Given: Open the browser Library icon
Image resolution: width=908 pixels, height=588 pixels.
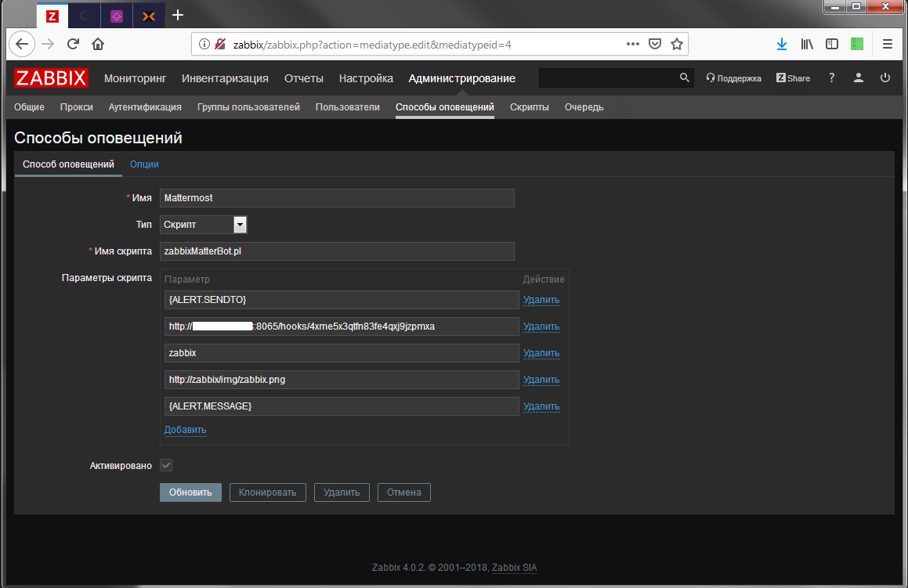Looking at the screenshot, I should 807,44.
